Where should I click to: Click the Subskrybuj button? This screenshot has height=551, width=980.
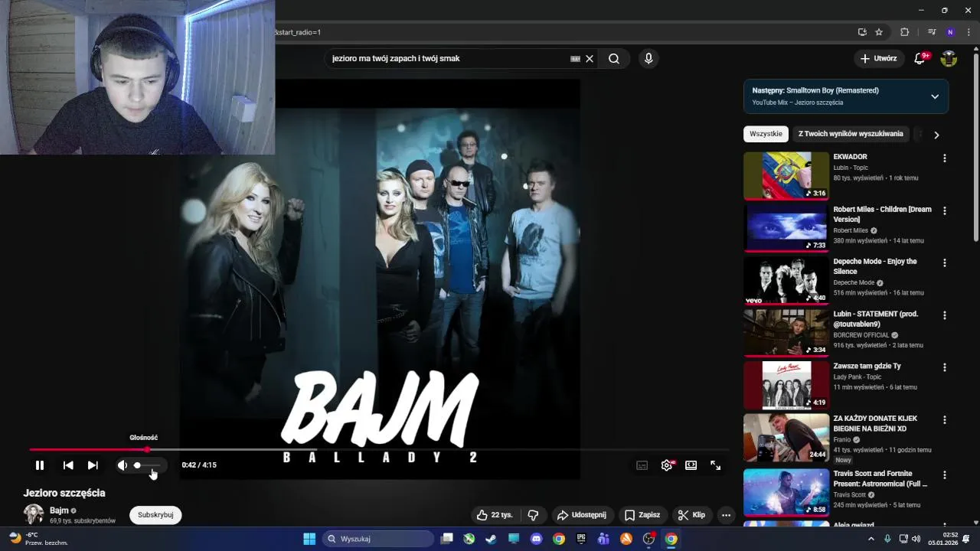pos(155,515)
